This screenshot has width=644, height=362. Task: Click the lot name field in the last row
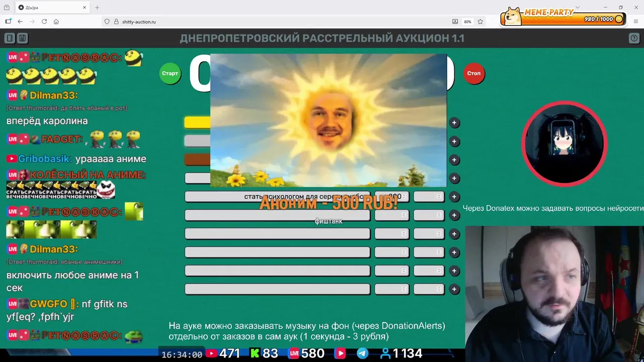(277, 289)
